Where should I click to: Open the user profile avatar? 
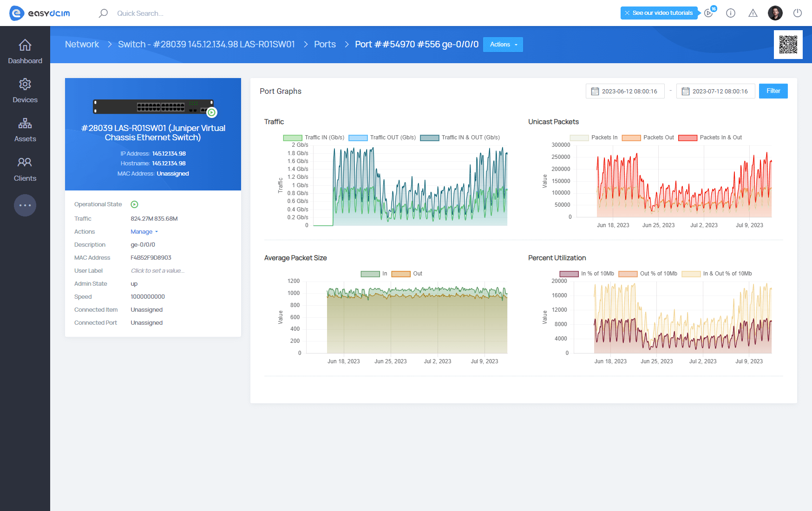[775, 13]
